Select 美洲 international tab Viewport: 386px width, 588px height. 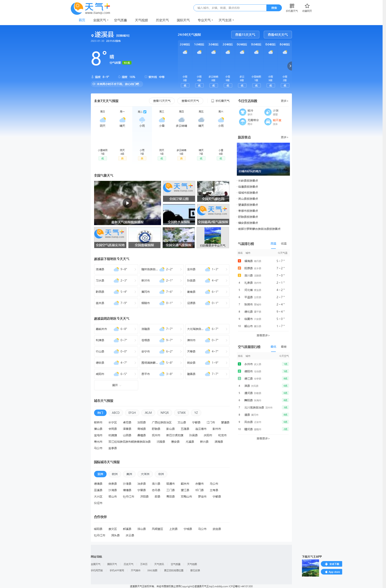coord(129,474)
